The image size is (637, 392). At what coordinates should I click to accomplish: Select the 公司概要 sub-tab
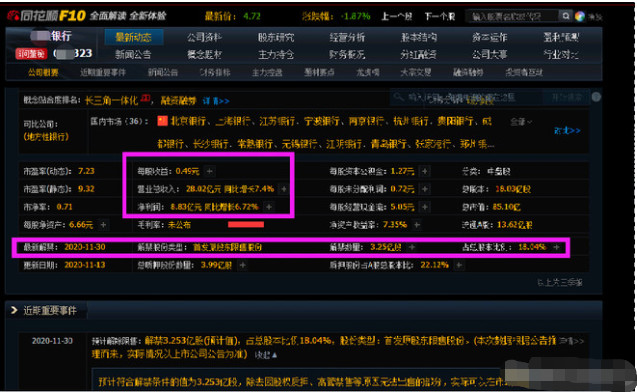pyautogui.click(x=43, y=73)
